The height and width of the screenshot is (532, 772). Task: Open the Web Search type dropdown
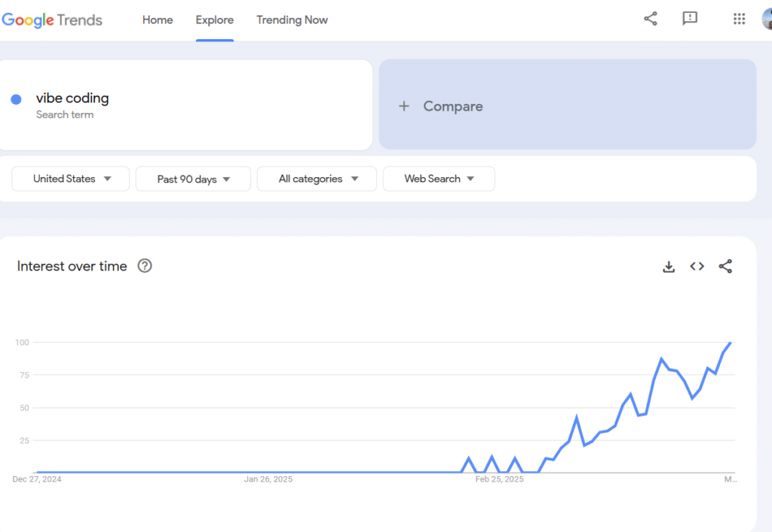pyautogui.click(x=439, y=179)
